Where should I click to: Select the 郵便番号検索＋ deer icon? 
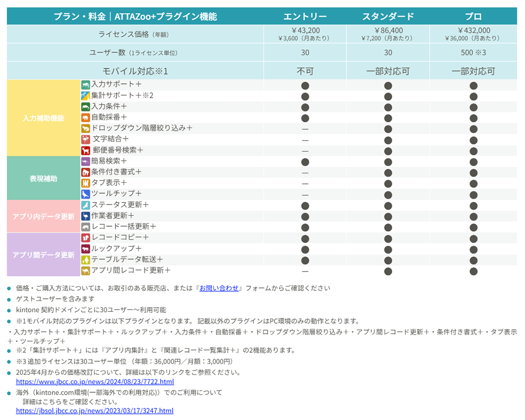85,150
